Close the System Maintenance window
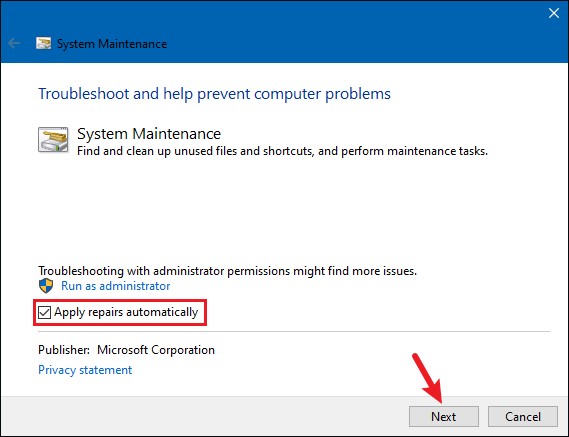 554,13
